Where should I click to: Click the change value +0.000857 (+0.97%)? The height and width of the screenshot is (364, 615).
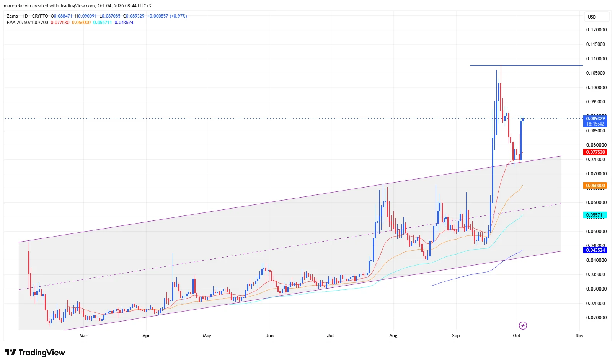coord(167,16)
